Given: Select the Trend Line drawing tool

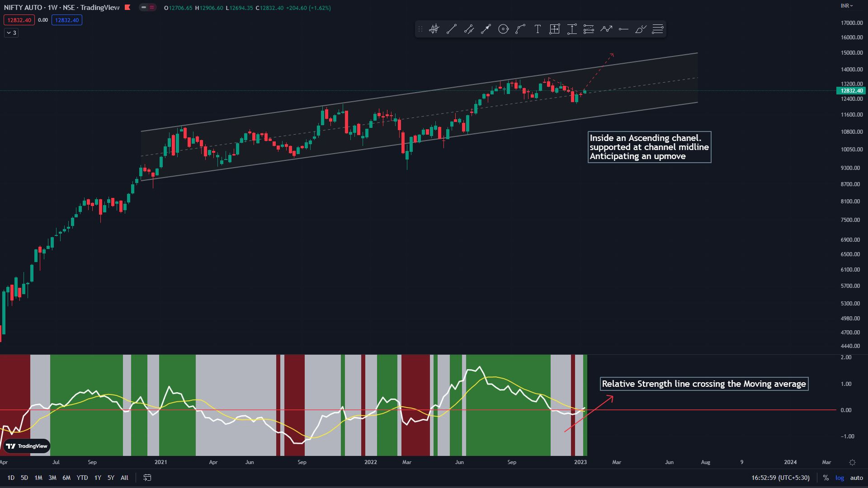Looking at the screenshot, I should coord(451,29).
